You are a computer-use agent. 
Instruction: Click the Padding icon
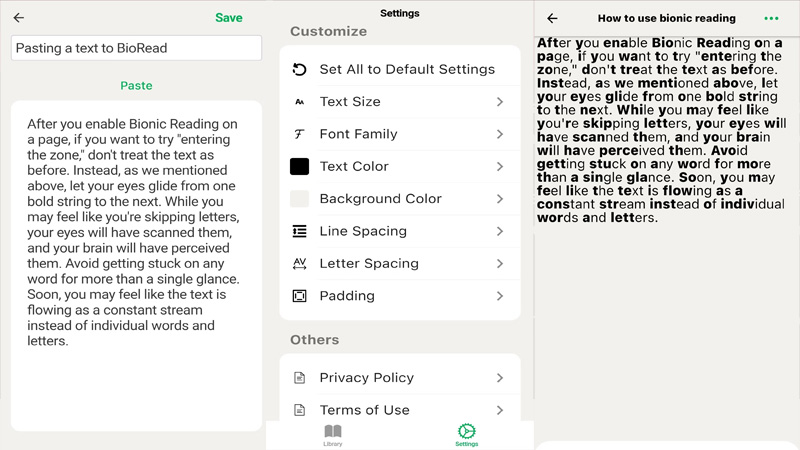click(299, 296)
